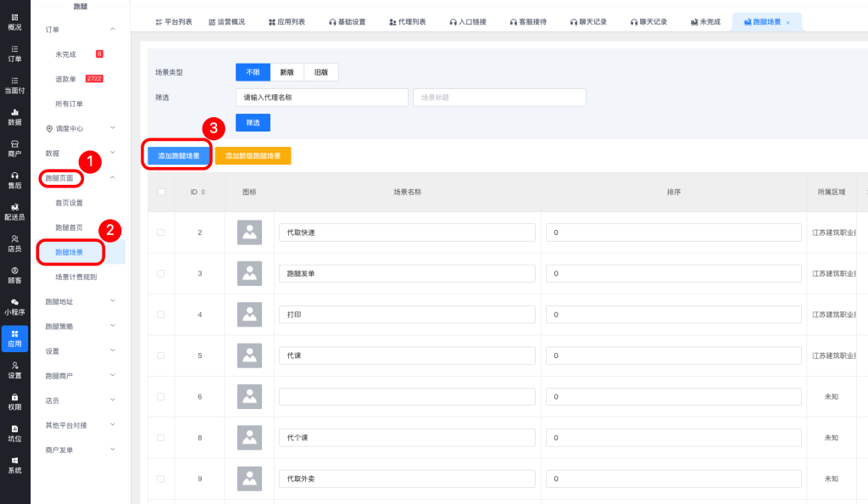Check the select-all checkbox in table header
868x504 pixels.
click(161, 192)
